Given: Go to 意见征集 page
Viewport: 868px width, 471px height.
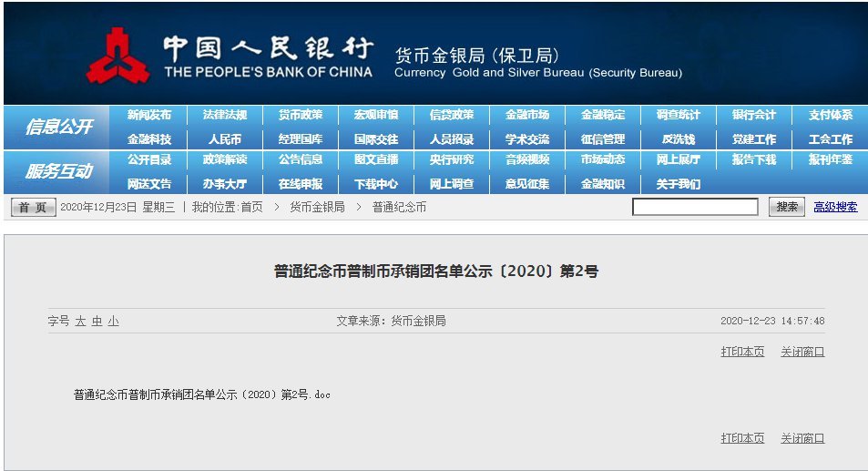Looking at the screenshot, I should 527,184.
